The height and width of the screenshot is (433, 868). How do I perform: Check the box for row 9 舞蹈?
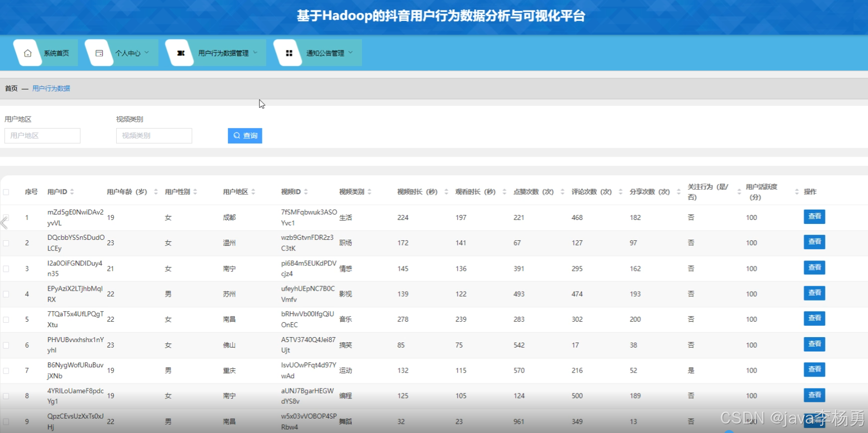tap(6, 422)
